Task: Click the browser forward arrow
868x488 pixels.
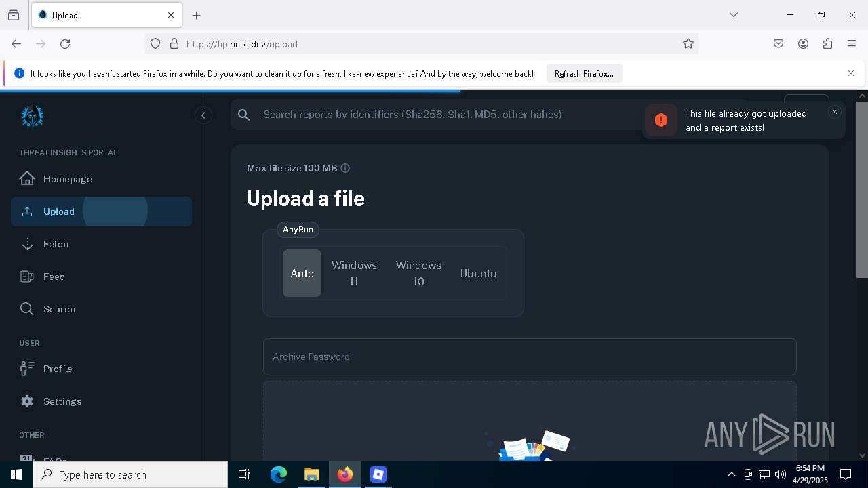Action: pos(41,43)
